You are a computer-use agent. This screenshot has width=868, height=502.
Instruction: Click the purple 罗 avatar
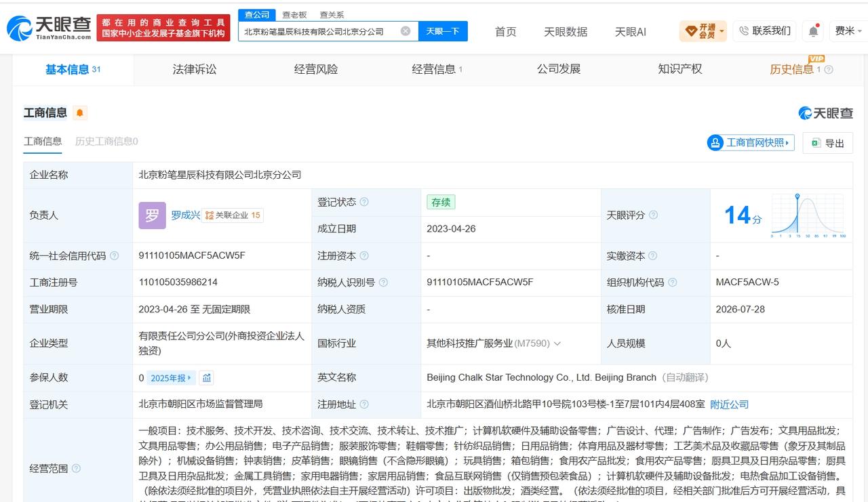click(152, 215)
